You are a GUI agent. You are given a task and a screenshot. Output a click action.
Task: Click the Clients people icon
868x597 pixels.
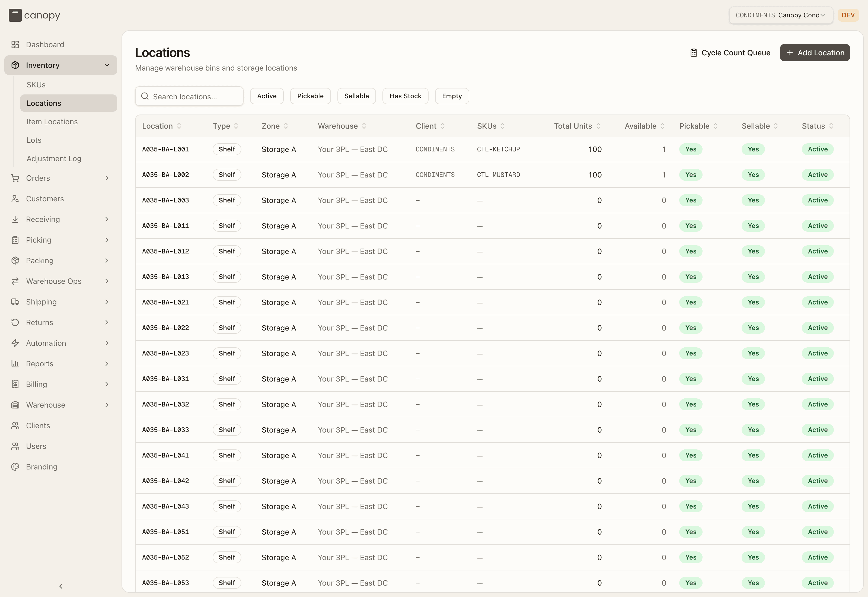[15, 426]
